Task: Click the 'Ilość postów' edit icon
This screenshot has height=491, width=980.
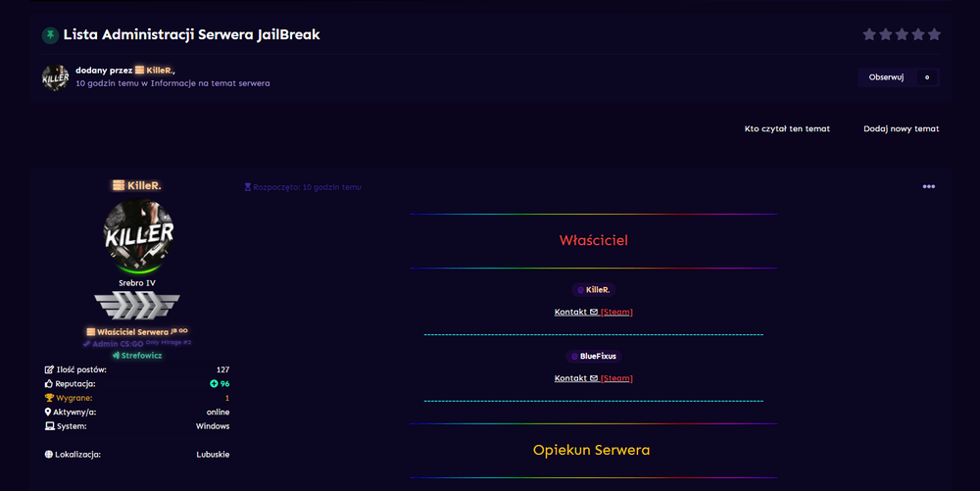Action: coord(49,369)
